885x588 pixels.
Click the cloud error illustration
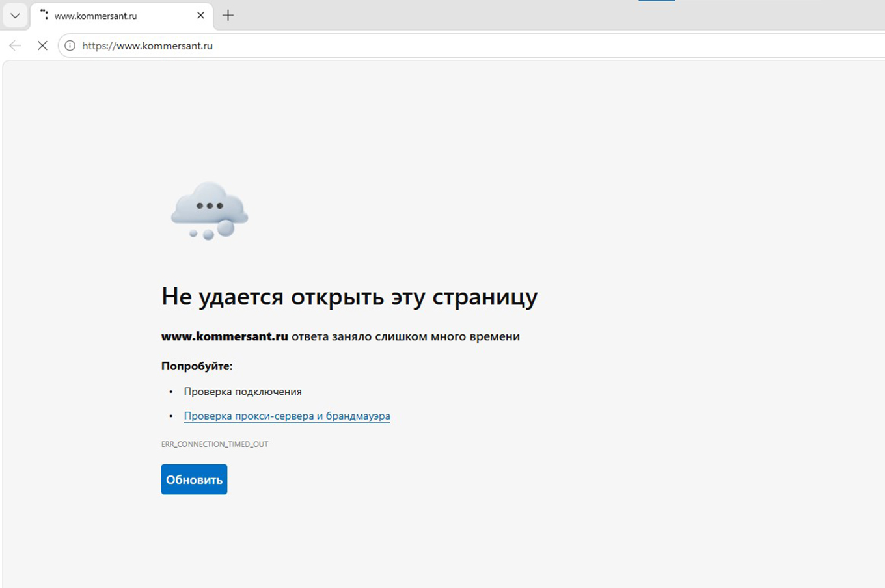(x=210, y=211)
